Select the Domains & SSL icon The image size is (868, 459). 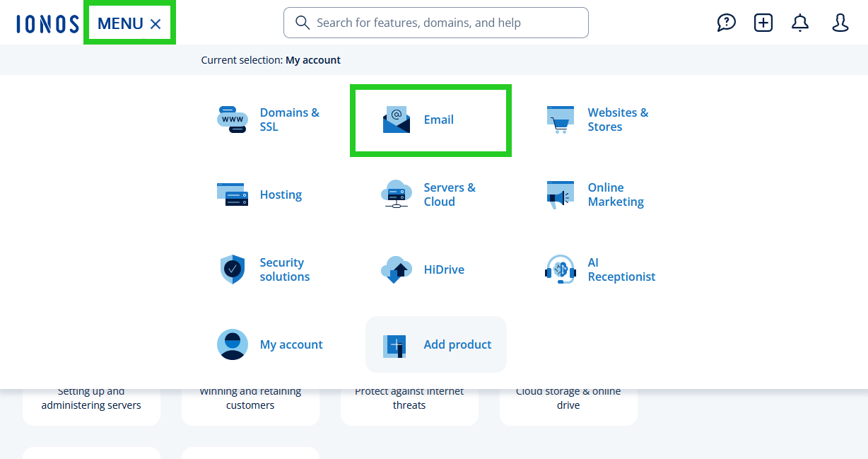(233, 119)
